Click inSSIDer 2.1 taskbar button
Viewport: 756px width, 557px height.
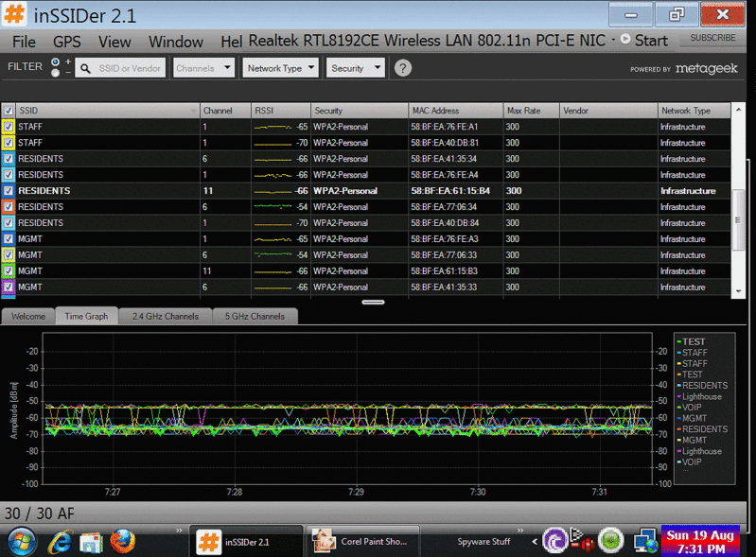[246, 542]
